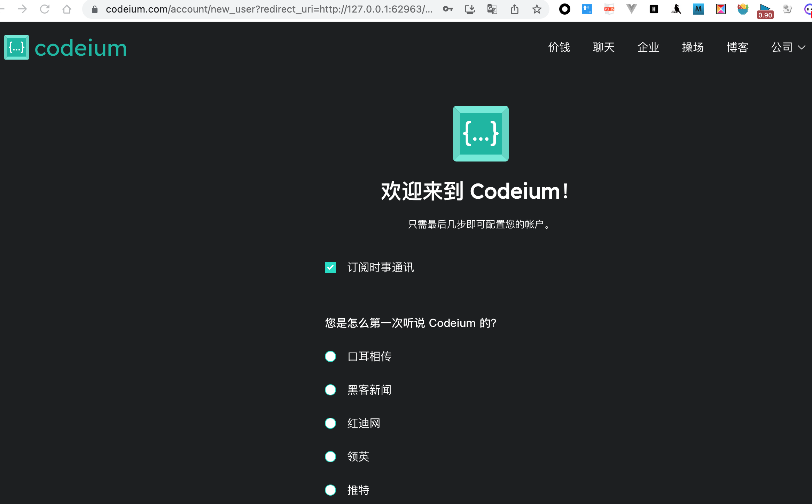The width and height of the screenshot is (812, 504).
Task: Uncheck the 订阅时事通讯 checkbox
Action: click(330, 267)
